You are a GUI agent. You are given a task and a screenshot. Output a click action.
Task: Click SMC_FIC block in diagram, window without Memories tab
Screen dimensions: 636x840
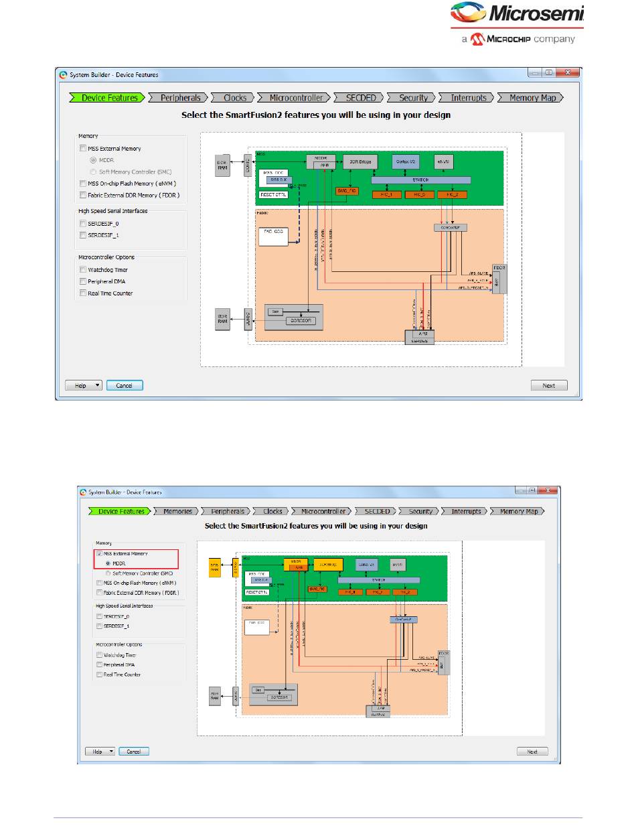(347, 191)
